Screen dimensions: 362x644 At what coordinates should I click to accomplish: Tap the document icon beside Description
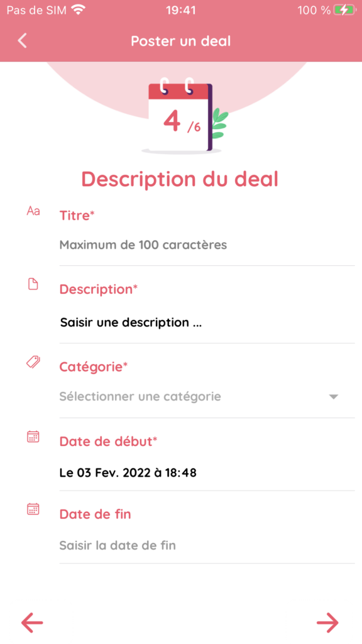coord(33,284)
